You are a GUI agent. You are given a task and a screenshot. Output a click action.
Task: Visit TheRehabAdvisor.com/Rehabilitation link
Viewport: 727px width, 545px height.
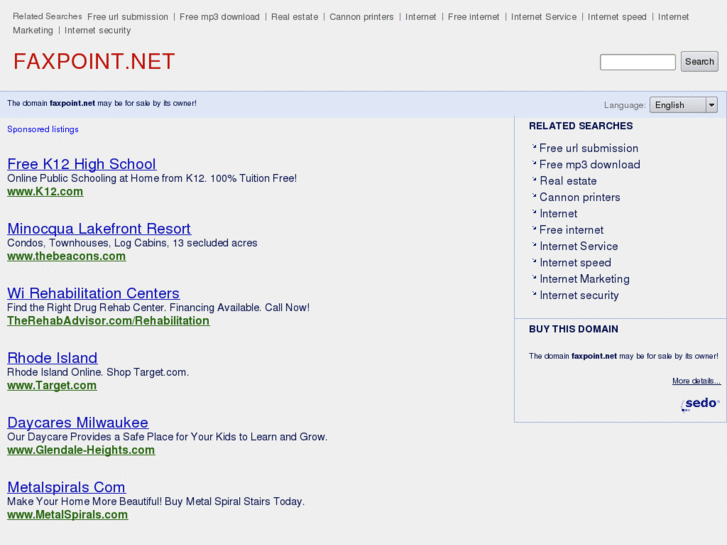point(108,321)
